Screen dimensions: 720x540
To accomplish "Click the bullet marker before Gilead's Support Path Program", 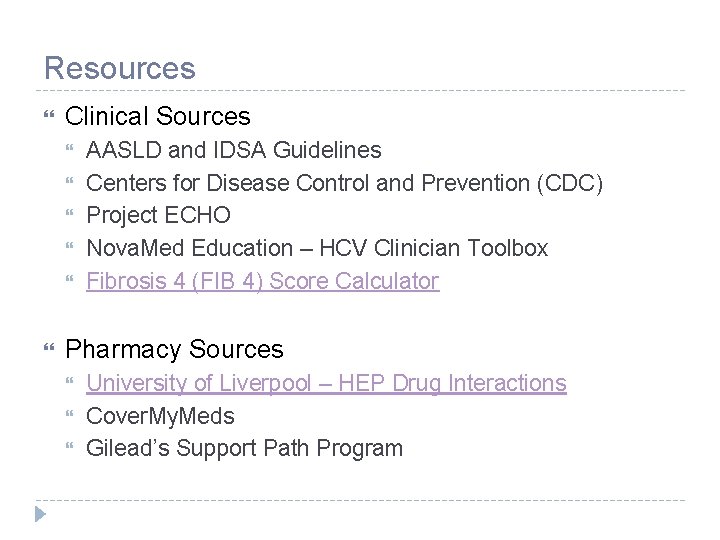I will pyautogui.click(x=70, y=445).
